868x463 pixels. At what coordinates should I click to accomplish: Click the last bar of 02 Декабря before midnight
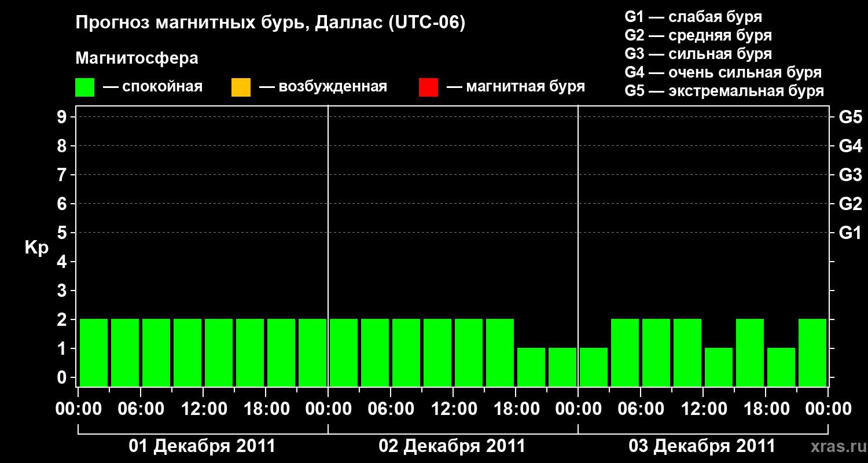tap(562, 367)
